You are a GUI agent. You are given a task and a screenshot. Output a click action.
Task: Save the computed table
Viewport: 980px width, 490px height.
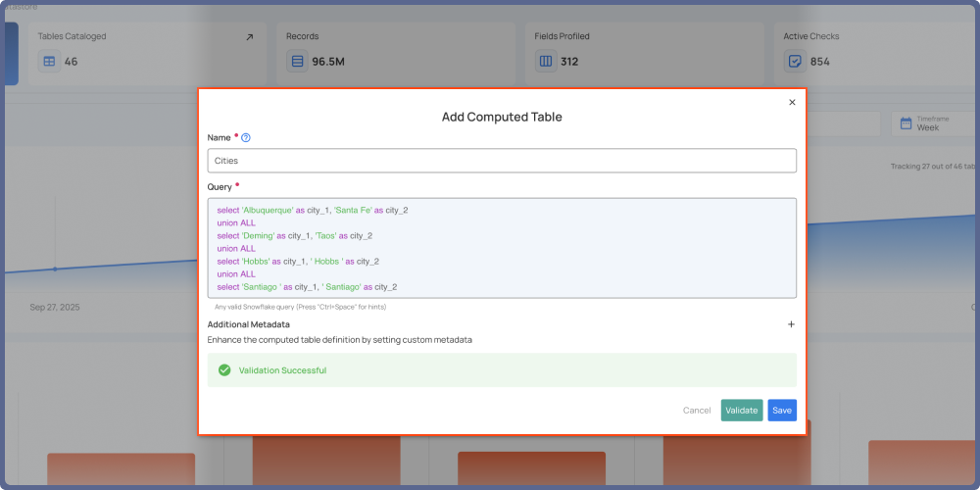[781, 411]
